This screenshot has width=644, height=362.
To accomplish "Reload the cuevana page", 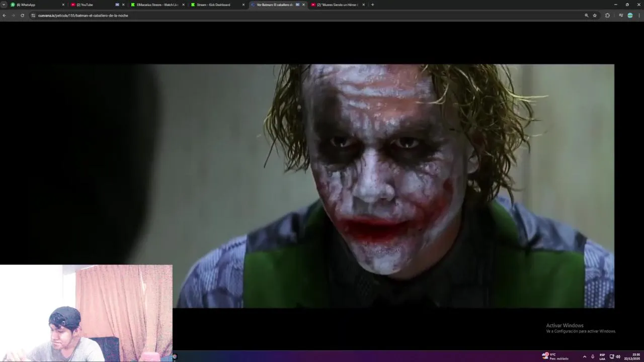I will click(x=22, y=16).
